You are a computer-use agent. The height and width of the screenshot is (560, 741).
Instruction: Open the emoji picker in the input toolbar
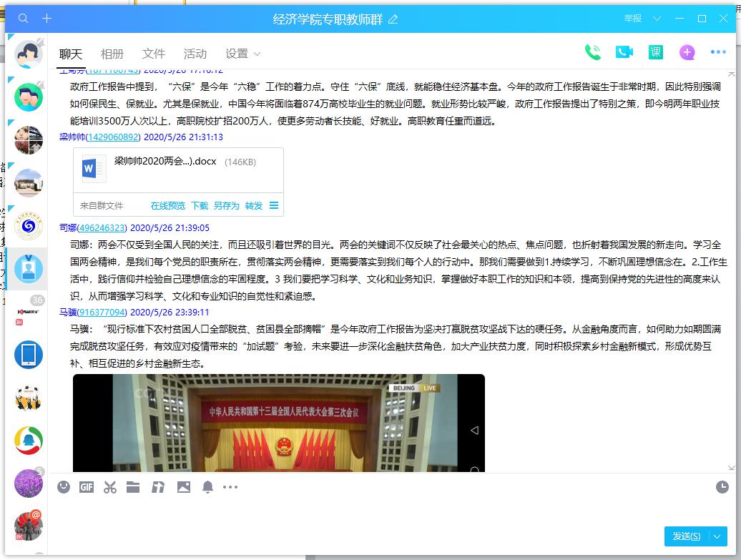pos(64,487)
